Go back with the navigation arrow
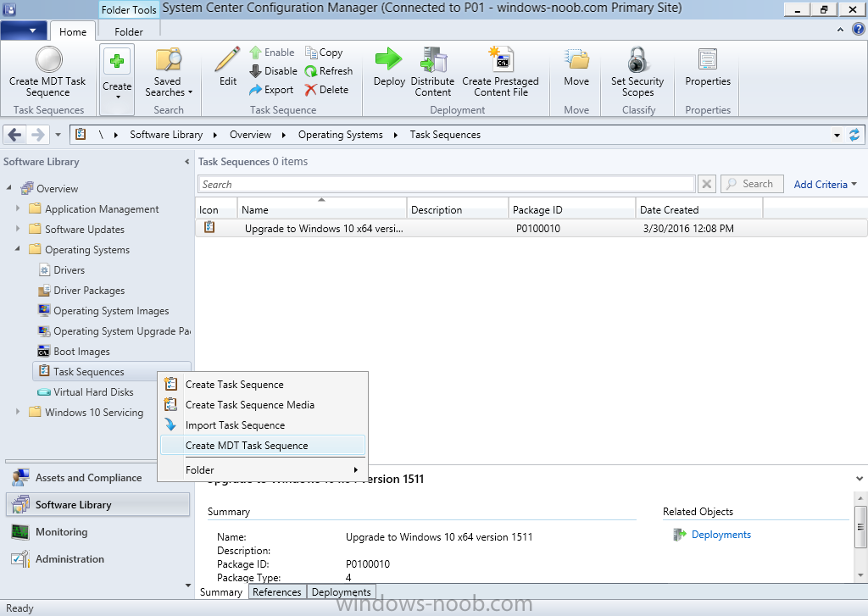 pos(15,135)
